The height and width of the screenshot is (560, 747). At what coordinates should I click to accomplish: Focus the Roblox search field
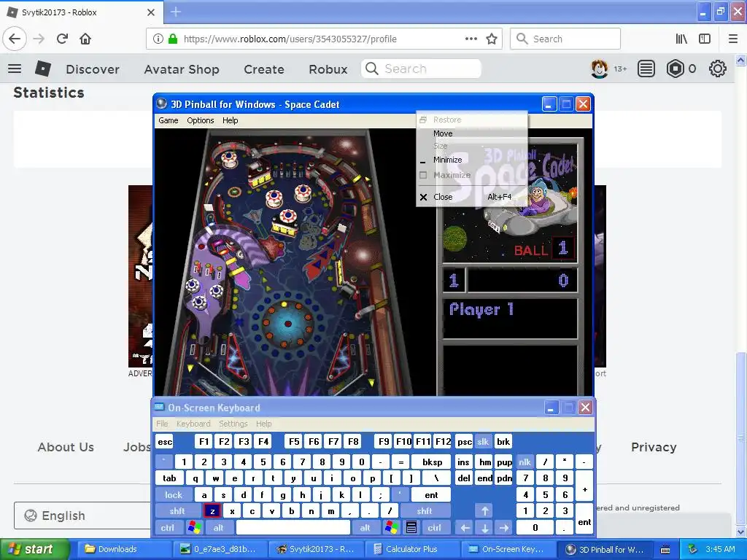click(x=421, y=69)
